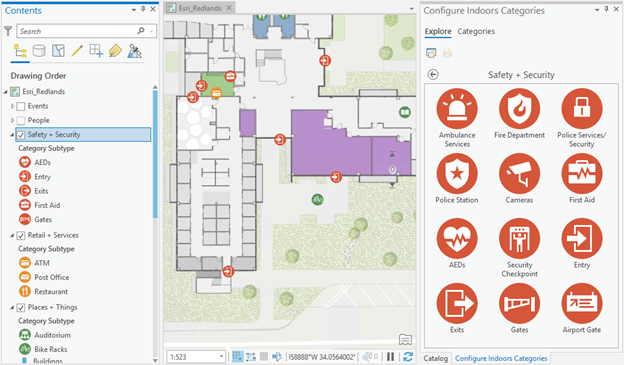Viewport: 624px width, 365px height.
Task: Uncheck the Retail + Services layer
Action: [21, 236]
